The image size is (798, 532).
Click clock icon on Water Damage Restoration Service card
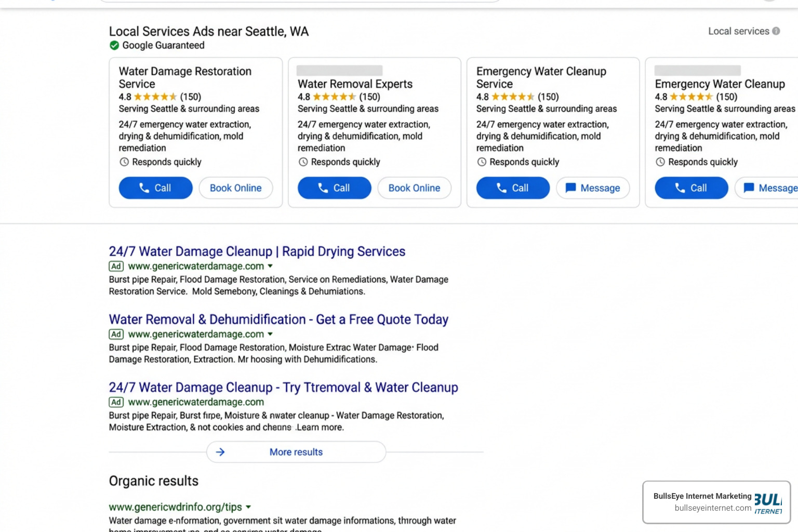[x=124, y=162]
